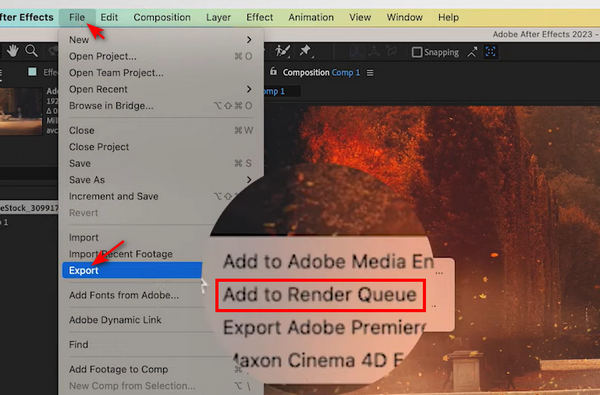Viewport: 600px width, 395px height.
Task: Choose Close Project
Action: coord(161,147)
